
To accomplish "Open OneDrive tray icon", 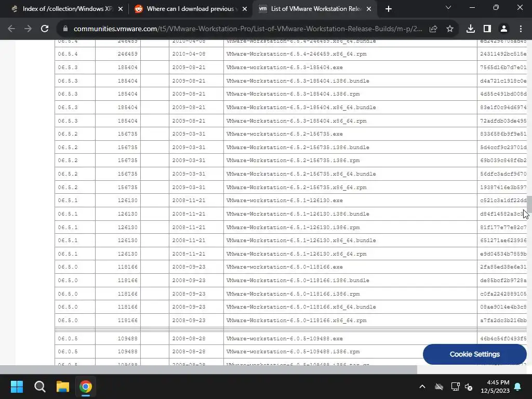I will pyautogui.click(x=439, y=387).
